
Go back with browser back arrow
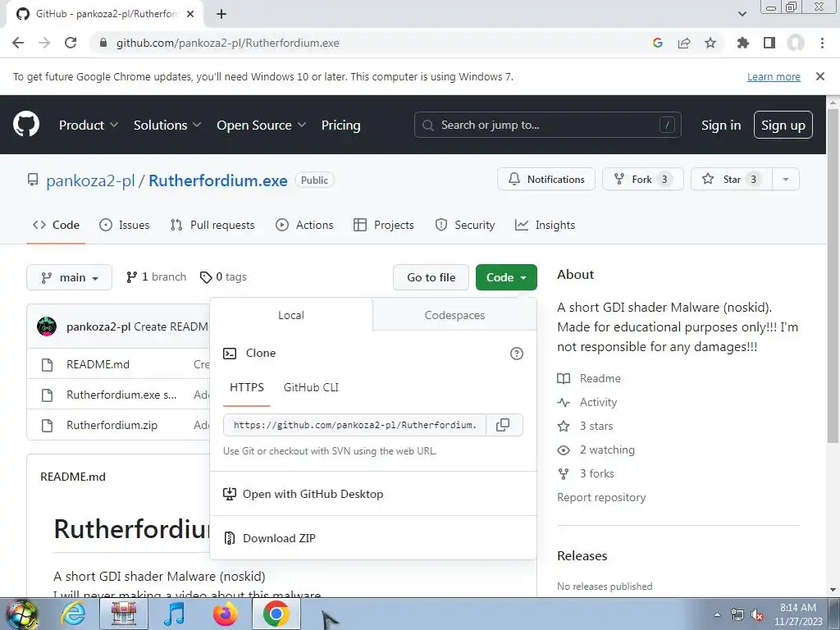pyautogui.click(x=18, y=43)
